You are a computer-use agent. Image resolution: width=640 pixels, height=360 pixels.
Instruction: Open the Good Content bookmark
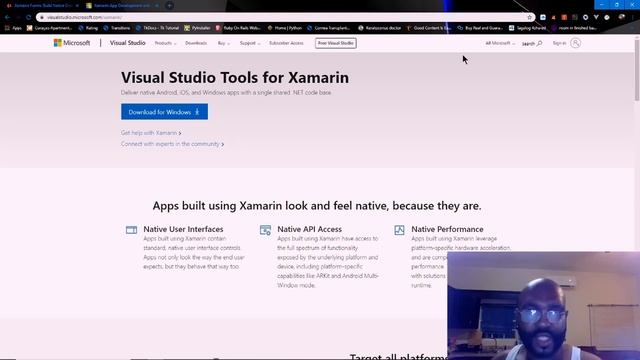429,28
